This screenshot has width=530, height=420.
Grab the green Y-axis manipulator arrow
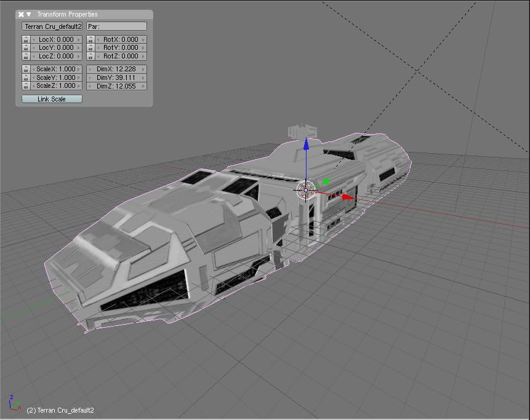pos(326,181)
